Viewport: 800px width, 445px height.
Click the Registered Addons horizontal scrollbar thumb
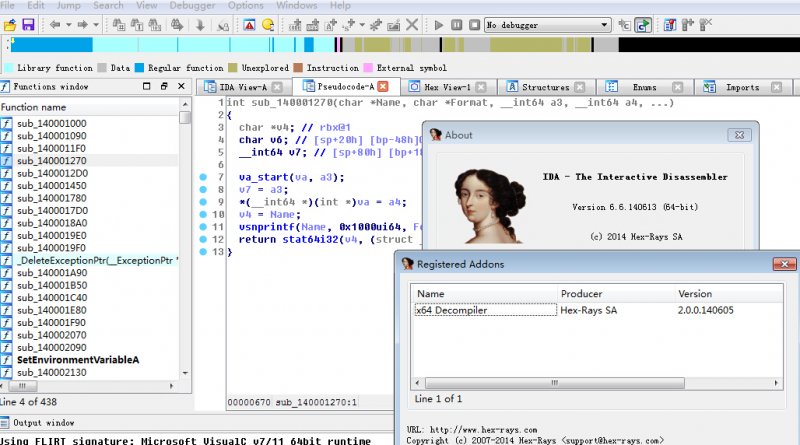pyautogui.click(x=555, y=383)
